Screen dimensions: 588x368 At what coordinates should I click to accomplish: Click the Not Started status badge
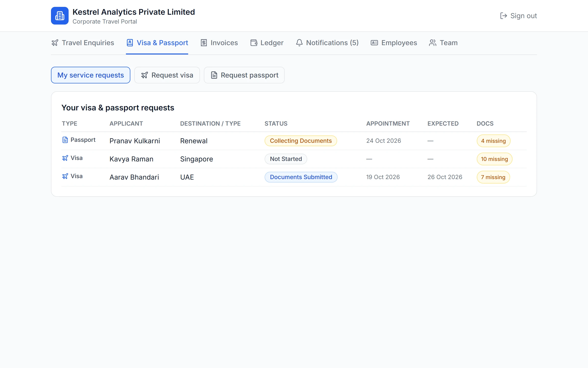(286, 159)
